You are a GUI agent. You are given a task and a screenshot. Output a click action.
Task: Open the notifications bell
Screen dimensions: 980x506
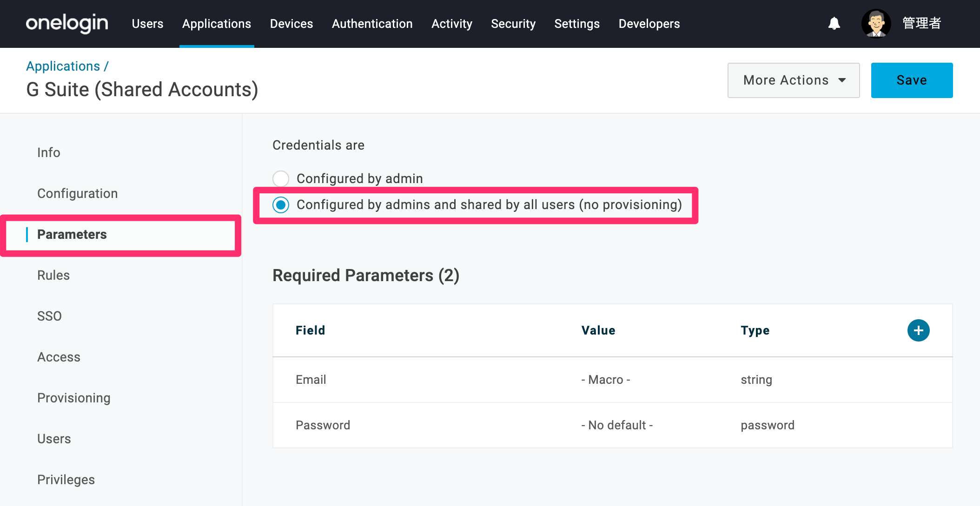834,23
